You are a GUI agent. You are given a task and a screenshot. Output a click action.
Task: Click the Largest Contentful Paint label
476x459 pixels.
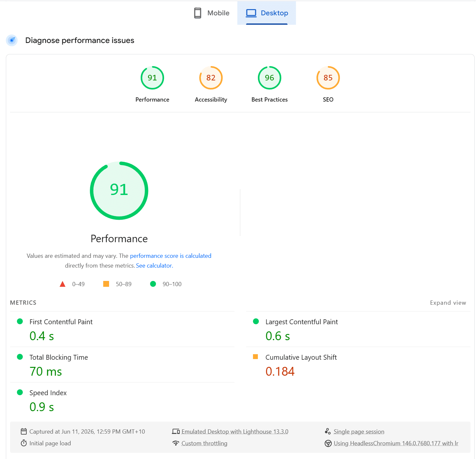click(x=302, y=322)
